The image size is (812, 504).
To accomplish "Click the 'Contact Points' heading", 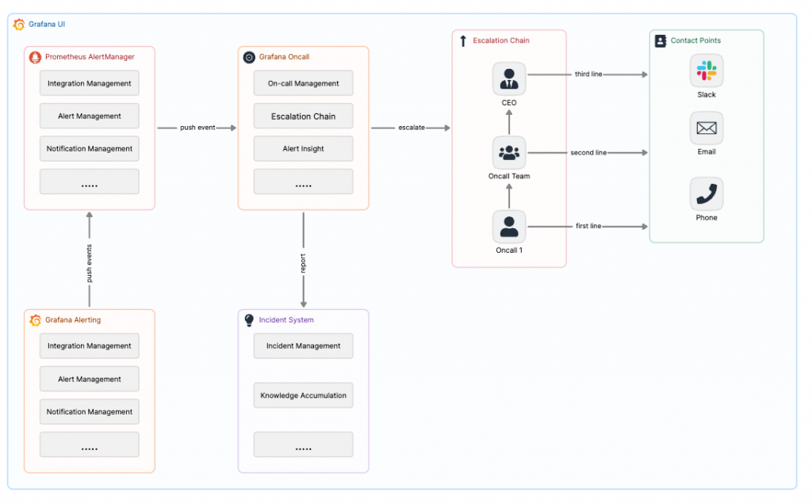I will coord(695,40).
